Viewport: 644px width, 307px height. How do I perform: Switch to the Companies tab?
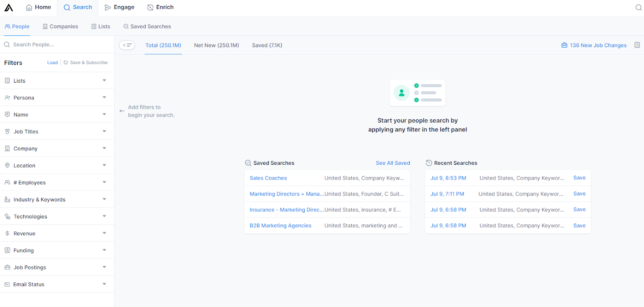pos(60,27)
